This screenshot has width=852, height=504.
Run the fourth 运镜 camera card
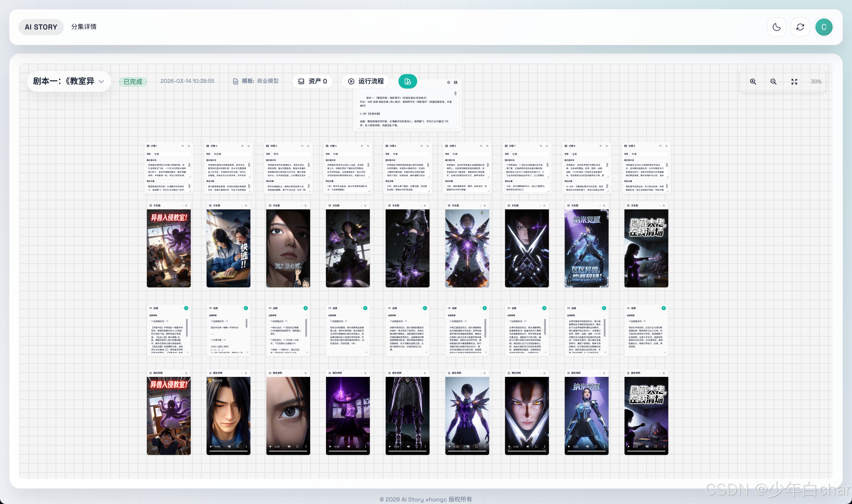pyautogui.click(x=365, y=308)
